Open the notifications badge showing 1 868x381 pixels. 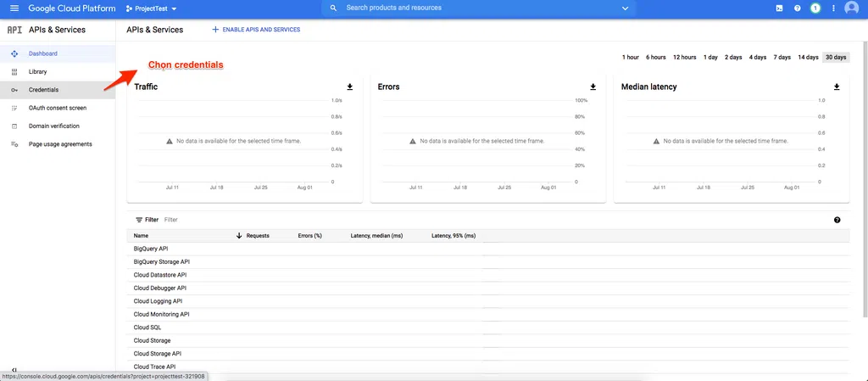pyautogui.click(x=815, y=8)
